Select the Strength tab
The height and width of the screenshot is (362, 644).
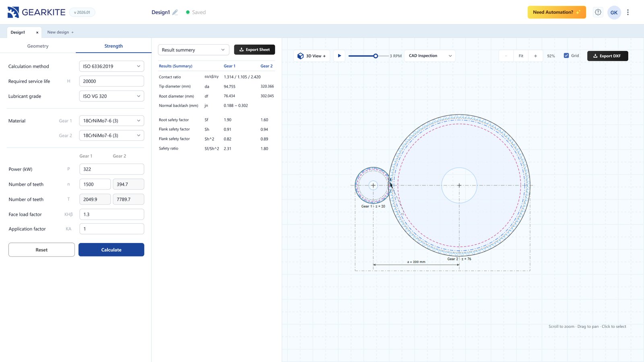[x=114, y=46]
